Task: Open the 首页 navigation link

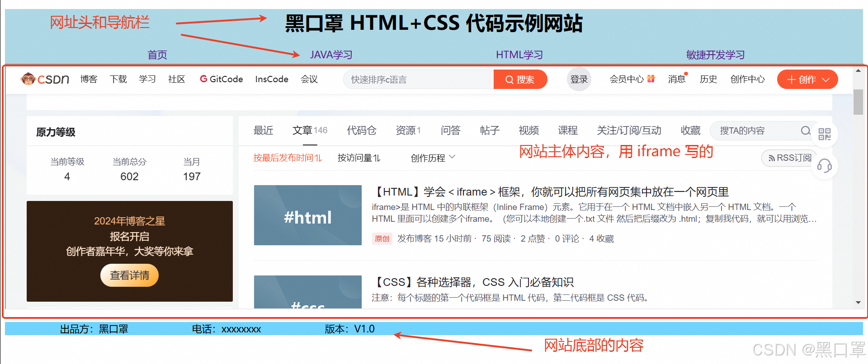Action: point(157,55)
